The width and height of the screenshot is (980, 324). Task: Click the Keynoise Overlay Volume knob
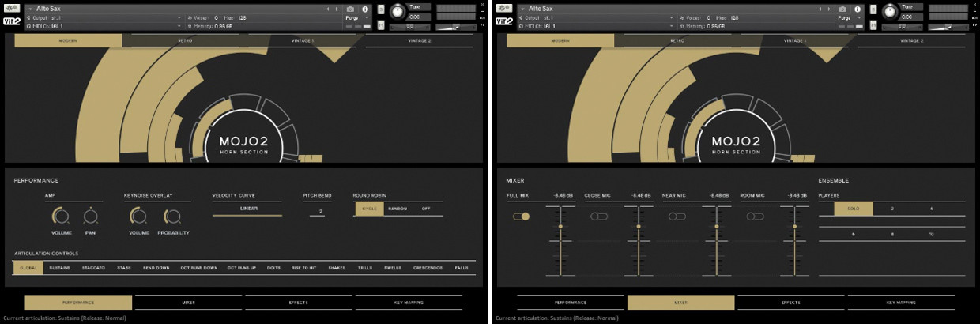[138, 216]
